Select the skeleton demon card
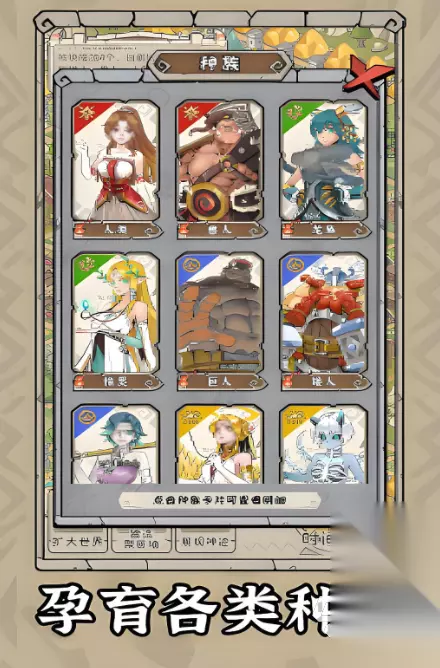This screenshot has height=668, width=440. [x=324, y=444]
